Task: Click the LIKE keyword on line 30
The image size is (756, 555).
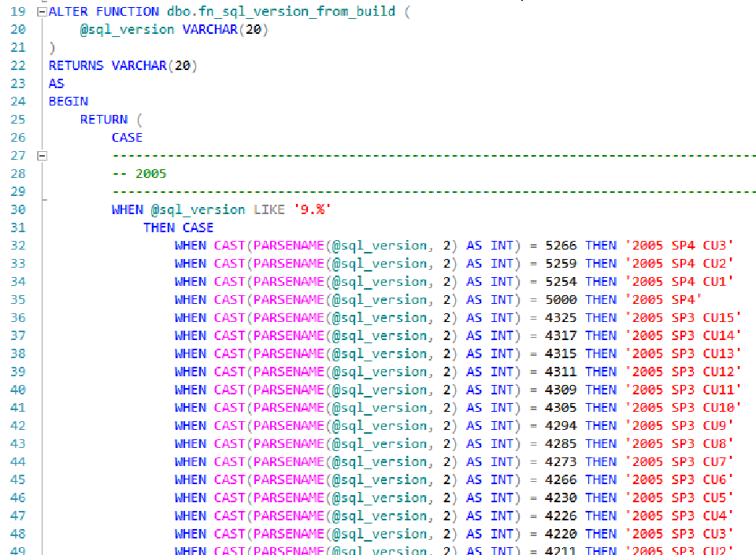Action: coord(269,209)
